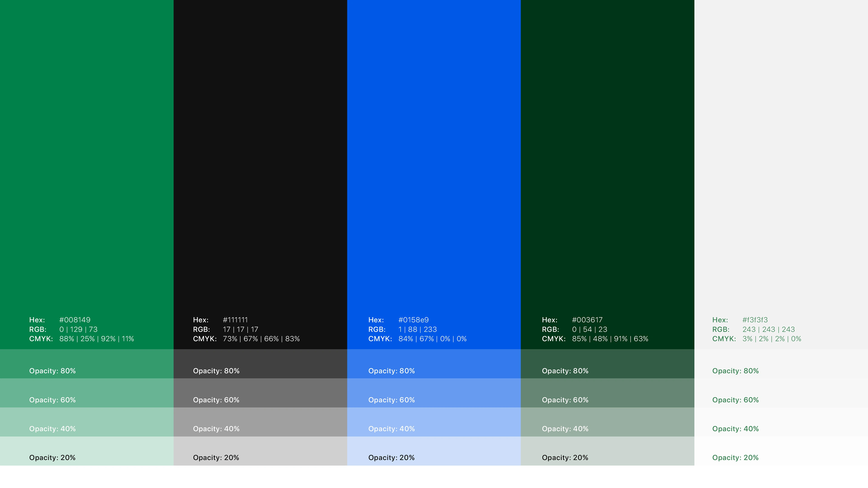Click the dark green Opacity: 60% band
868x488 pixels.
click(607, 393)
